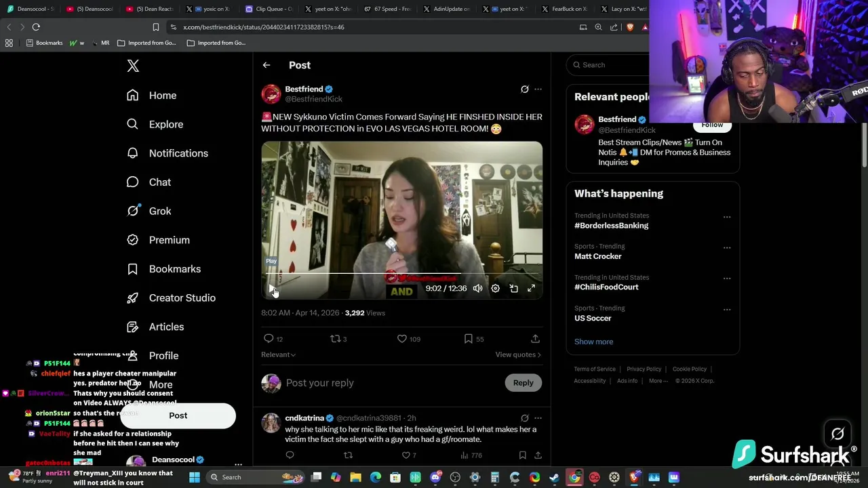Bookmark the post with 55 bookmarks
The height and width of the screenshot is (488, 868).
click(x=469, y=338)
